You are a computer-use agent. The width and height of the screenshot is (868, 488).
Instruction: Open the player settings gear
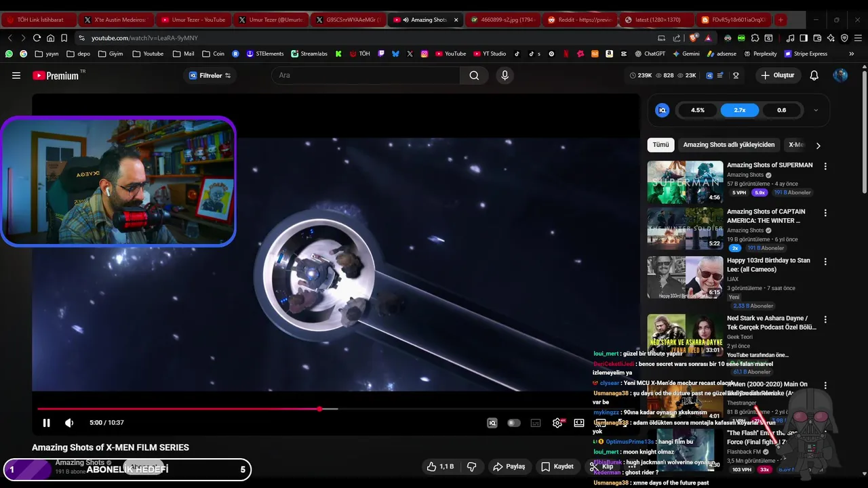[x=557, y=423]
